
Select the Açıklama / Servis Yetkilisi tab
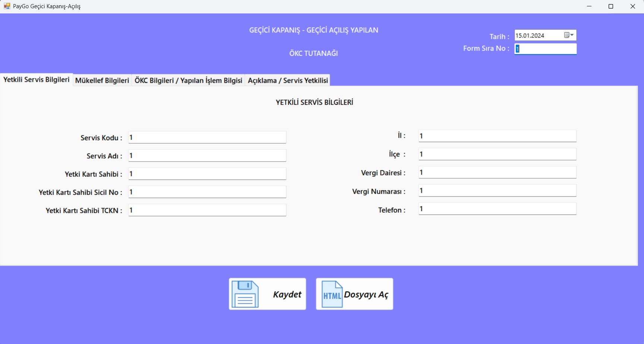tap(288, 80)
